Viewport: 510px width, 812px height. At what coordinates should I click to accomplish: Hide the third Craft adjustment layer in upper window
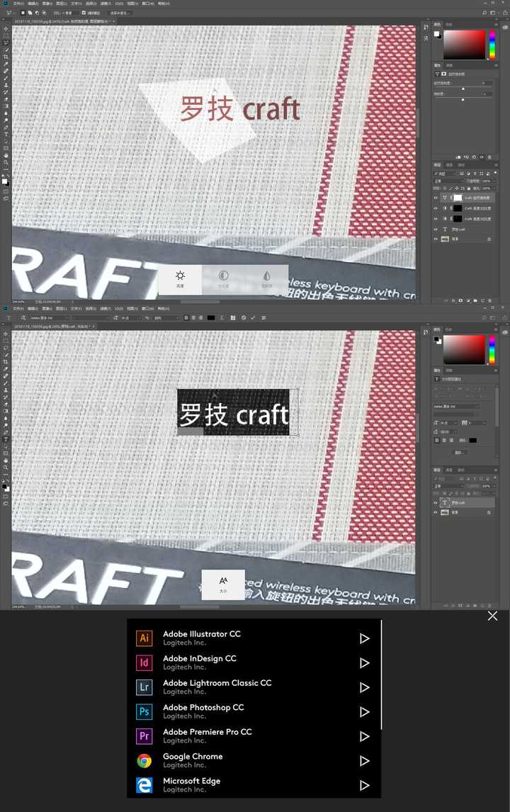(436, 218)
